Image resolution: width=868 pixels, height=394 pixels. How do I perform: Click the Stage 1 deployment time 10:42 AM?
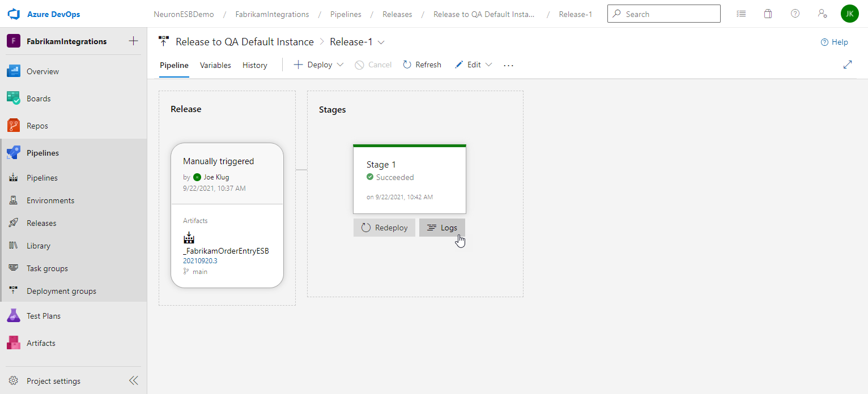[399, 197]
